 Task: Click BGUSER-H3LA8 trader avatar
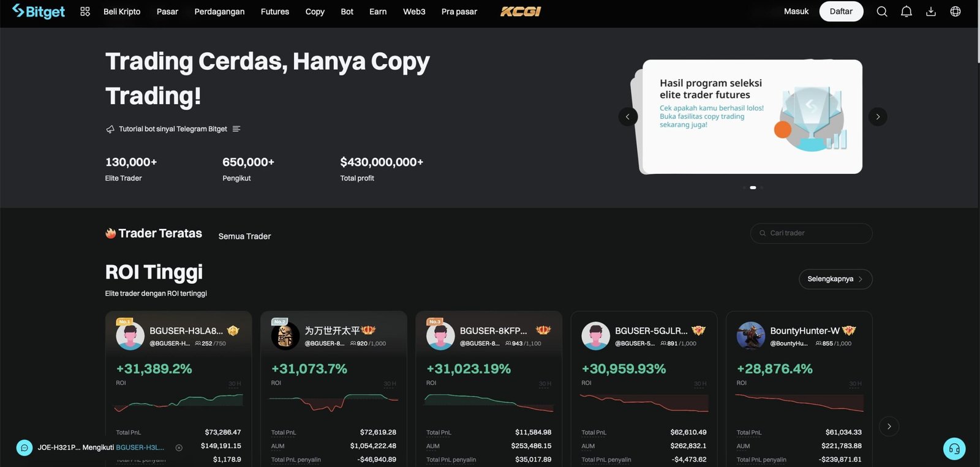point(130,336)
